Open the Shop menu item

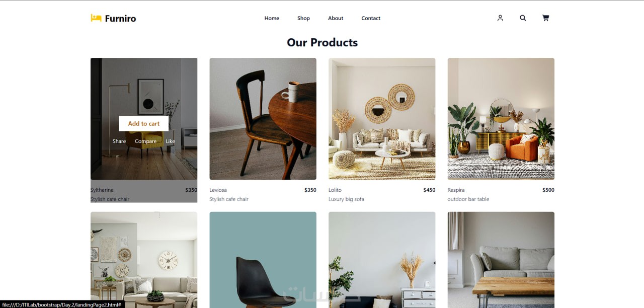pyautogui.click(x=303, y=18)
